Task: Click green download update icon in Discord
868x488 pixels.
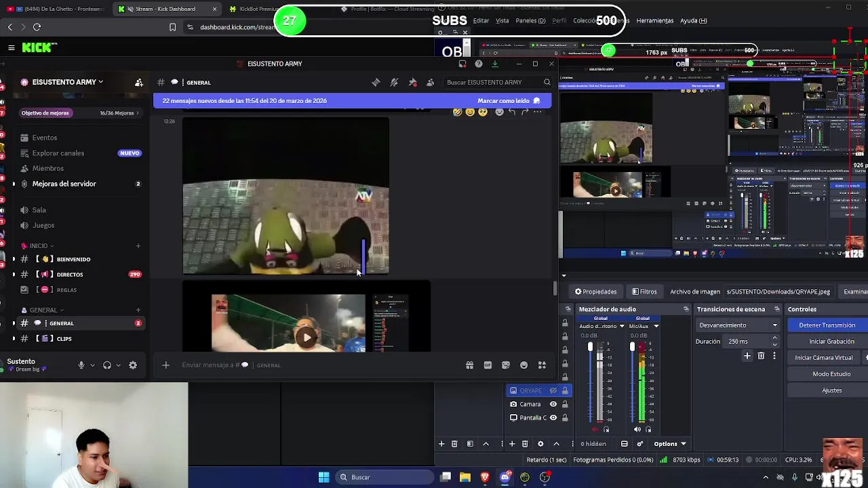Action: coord(495,64)
